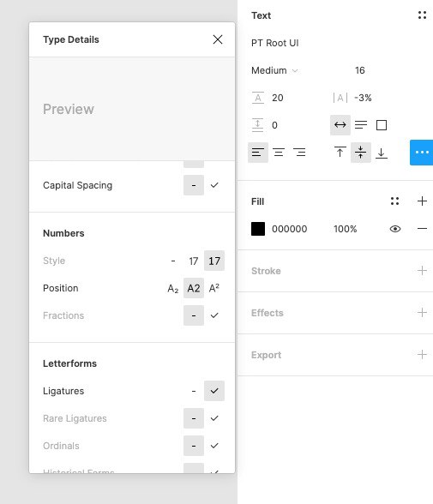
Task: Click the Numbers section heading
Action: [63, 233]
